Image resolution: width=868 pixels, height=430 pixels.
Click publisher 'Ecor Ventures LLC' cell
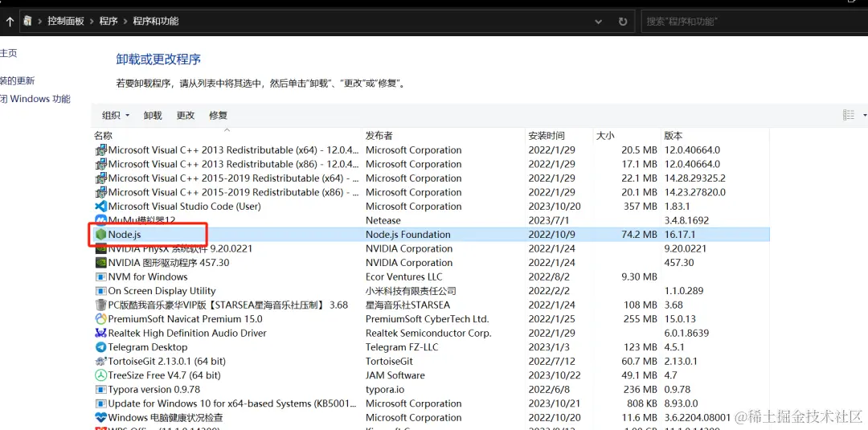pyautogui.click(x=403, y=276)
